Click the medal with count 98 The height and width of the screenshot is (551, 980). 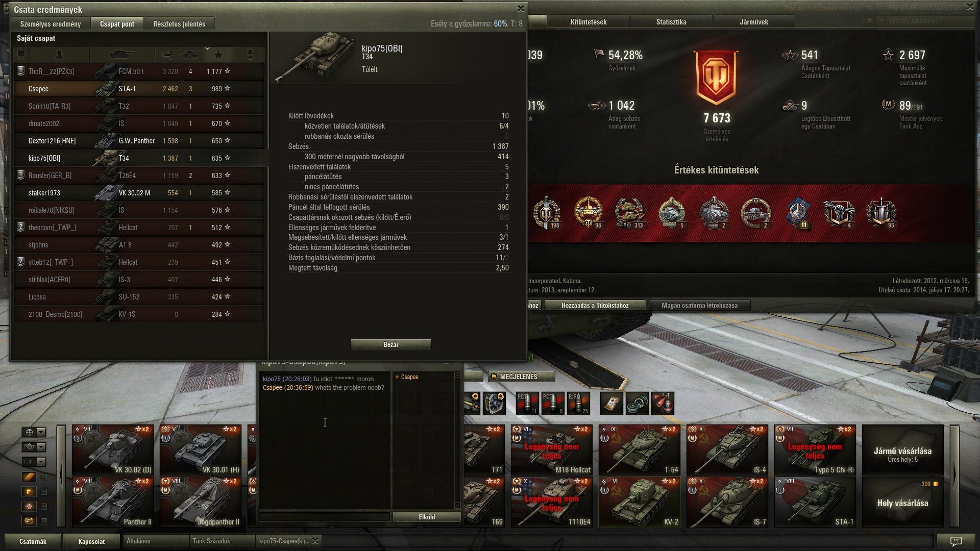[588, 213]
